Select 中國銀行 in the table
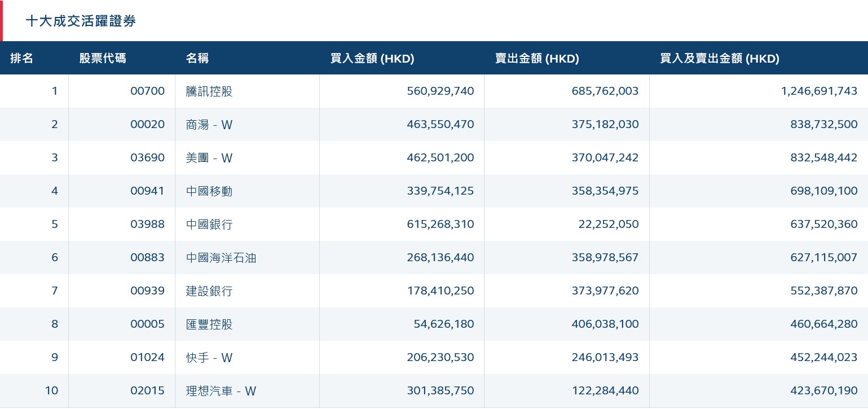 pos(209,225)
